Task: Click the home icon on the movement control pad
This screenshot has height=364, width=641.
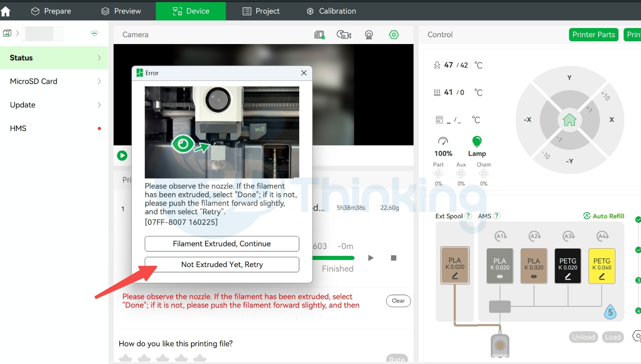Action: (x=569, y=120)
